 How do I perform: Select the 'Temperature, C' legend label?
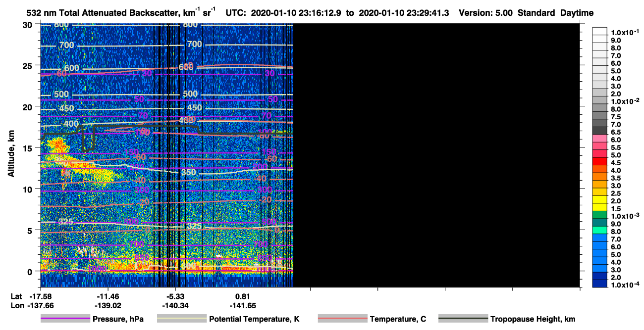click(x=398, y=319)
